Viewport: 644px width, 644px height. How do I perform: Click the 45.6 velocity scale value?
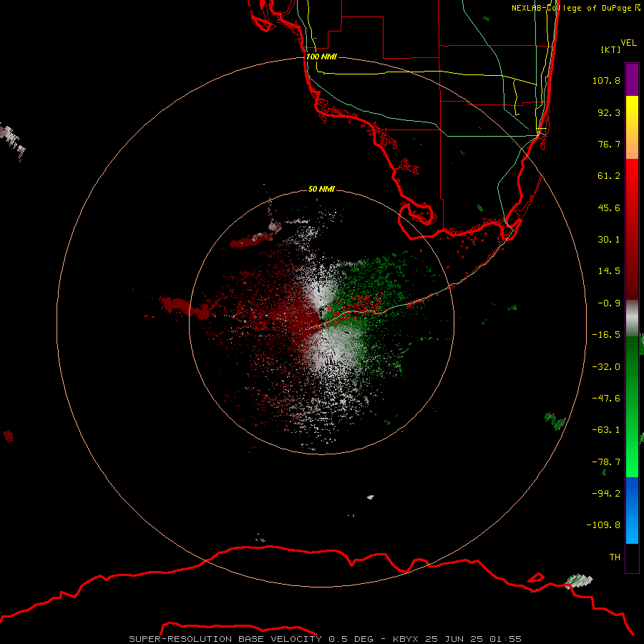point(609,208)
